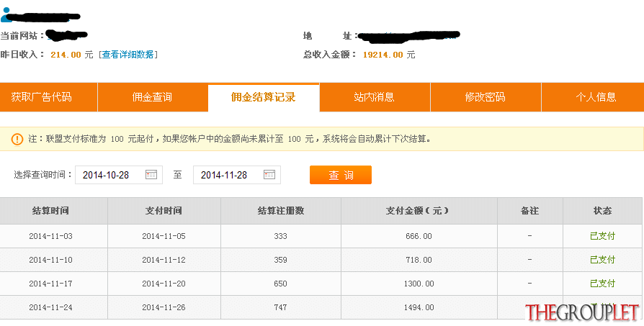Open end date calendar picker icon

click(269, 175)
